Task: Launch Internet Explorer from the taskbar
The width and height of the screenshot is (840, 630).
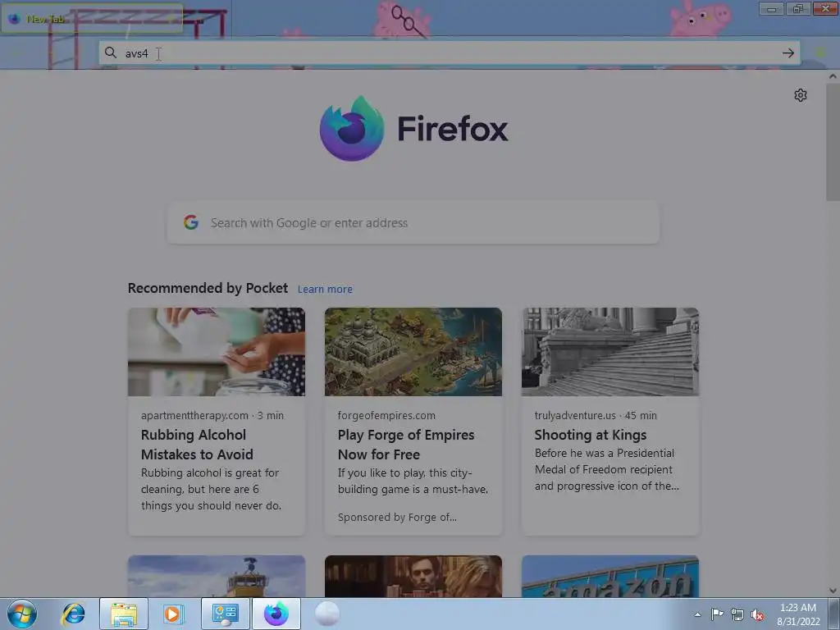Action: coord(73,614)
